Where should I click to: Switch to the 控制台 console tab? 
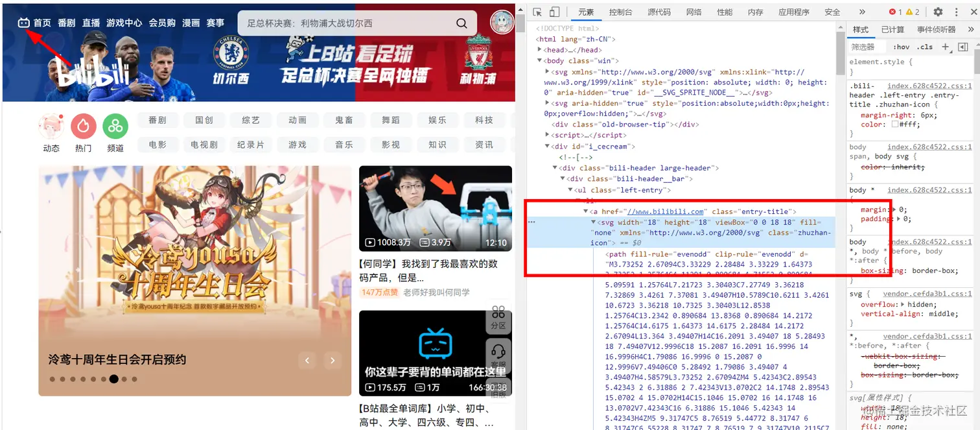pyautogui.click(x=620, y=12)
